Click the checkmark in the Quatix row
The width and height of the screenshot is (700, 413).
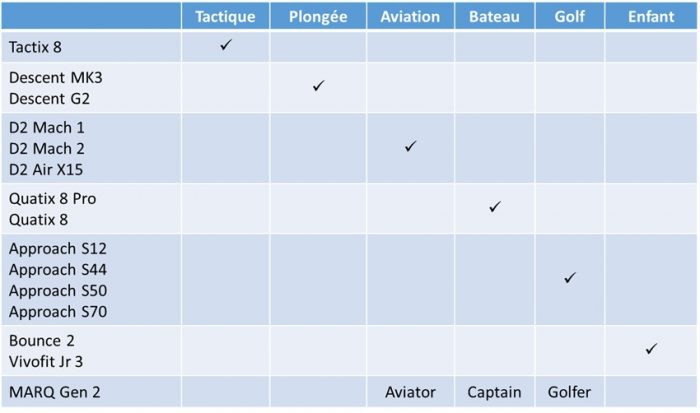coord(494,207)
